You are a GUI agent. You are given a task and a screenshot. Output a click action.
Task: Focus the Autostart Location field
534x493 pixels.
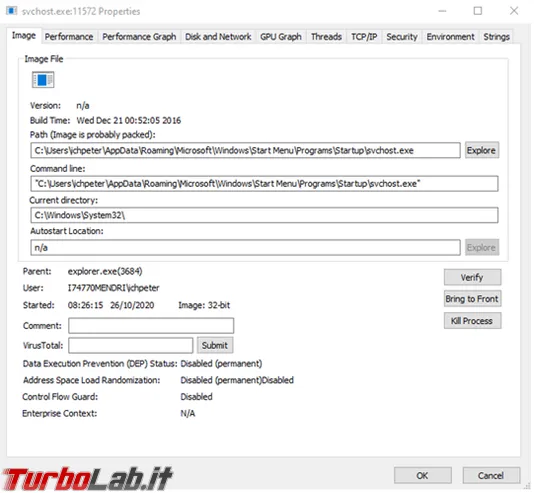245,247
